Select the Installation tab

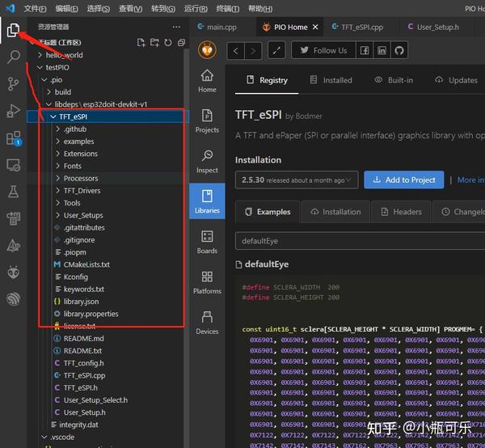(x=335, y=212)
